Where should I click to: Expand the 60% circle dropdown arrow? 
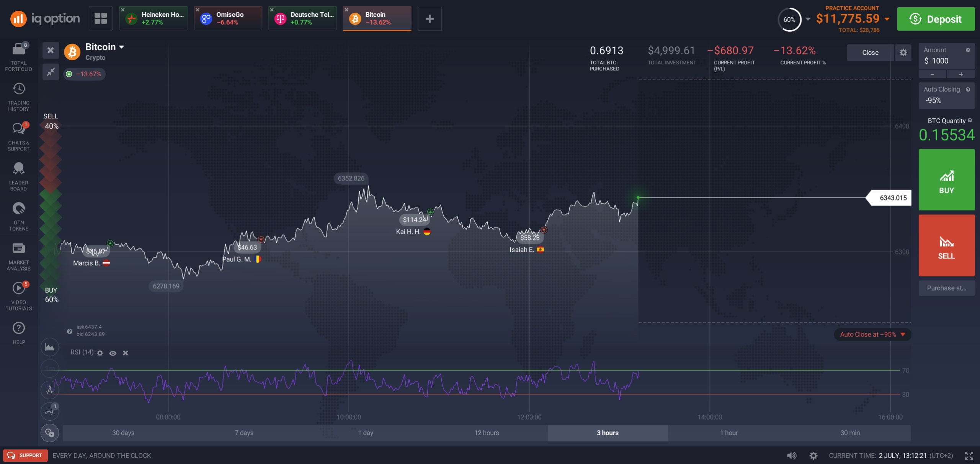(x=808, y=18)
